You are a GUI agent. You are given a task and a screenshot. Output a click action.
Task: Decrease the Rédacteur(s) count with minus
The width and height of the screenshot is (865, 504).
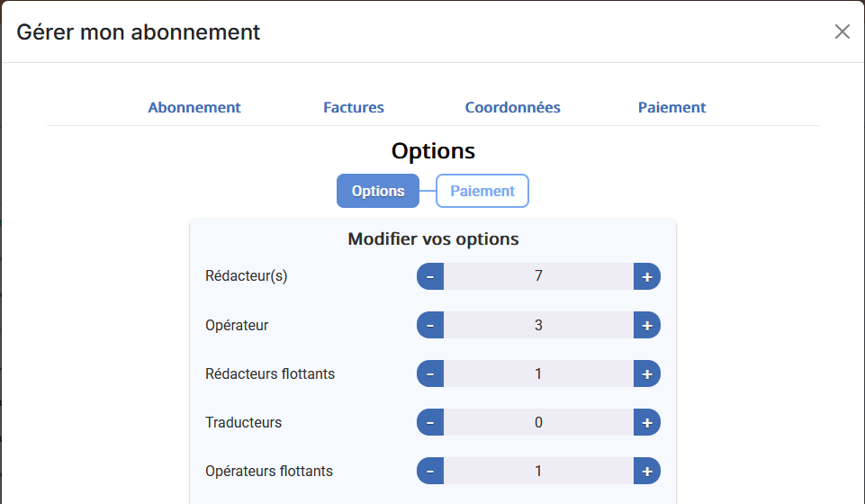coord(430,276)
